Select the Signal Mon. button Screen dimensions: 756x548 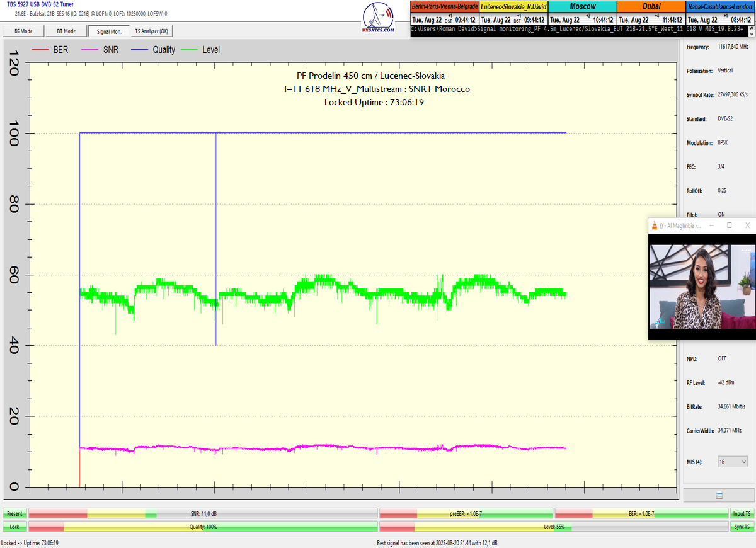click(108, 31)
